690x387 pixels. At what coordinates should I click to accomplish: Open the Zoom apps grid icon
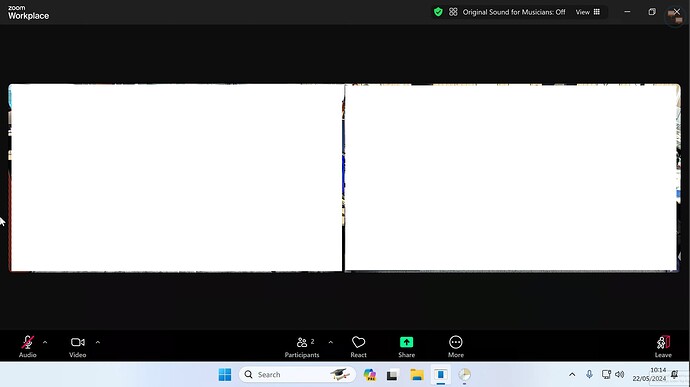click(453, 12)
